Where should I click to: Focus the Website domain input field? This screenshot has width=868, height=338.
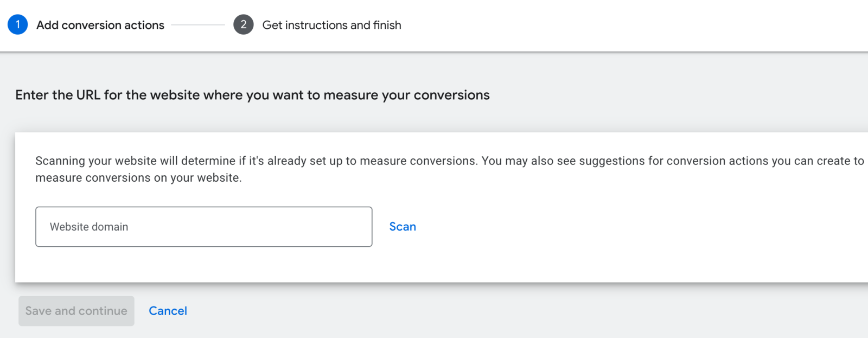pyautogui.click(x=203, y=227)
